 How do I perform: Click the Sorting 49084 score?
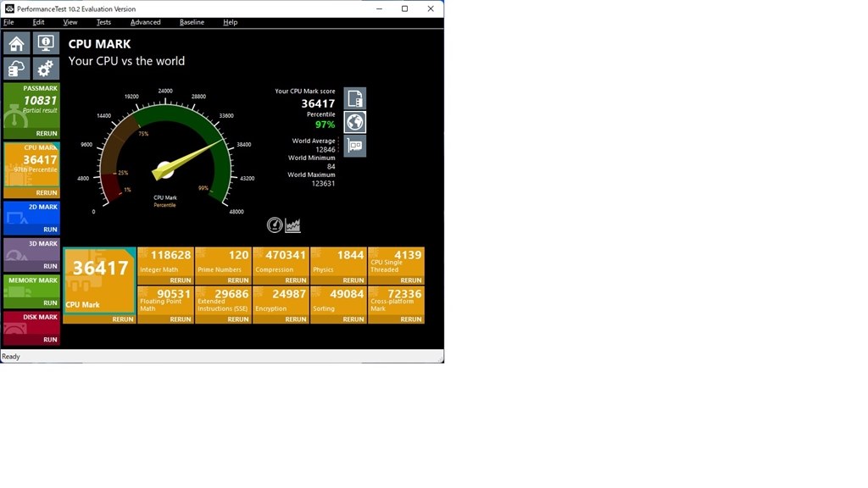pos(347,294)
